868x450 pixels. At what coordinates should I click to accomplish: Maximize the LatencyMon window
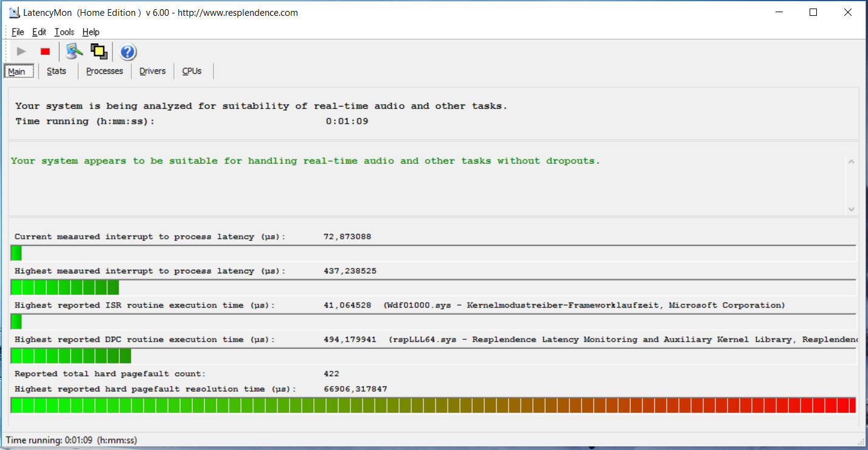tap(813, 12)
